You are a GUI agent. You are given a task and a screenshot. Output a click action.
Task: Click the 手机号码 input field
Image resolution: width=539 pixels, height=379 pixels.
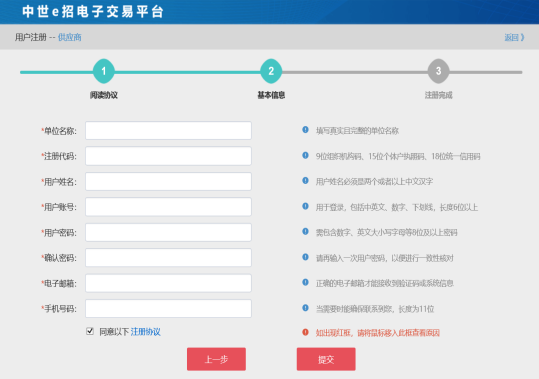tap(168, 309)
